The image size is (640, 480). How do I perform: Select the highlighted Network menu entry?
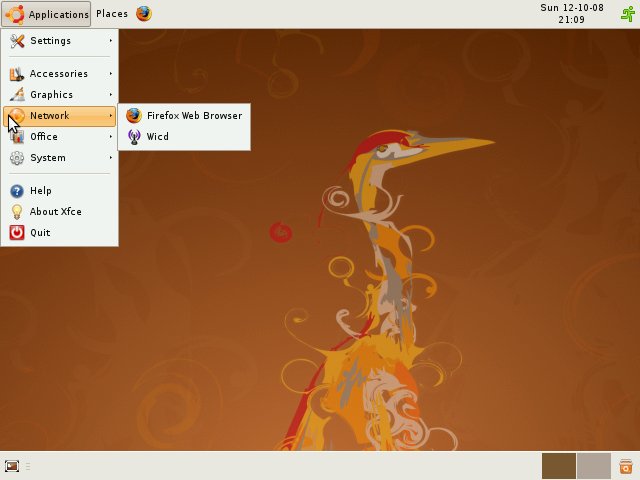(x=60, y=116)
